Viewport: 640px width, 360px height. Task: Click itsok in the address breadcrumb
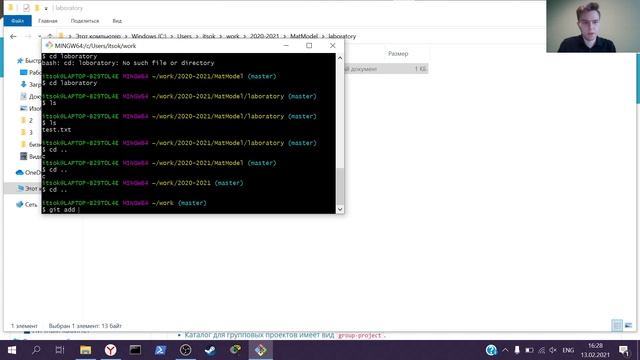(x=209, y=36)
